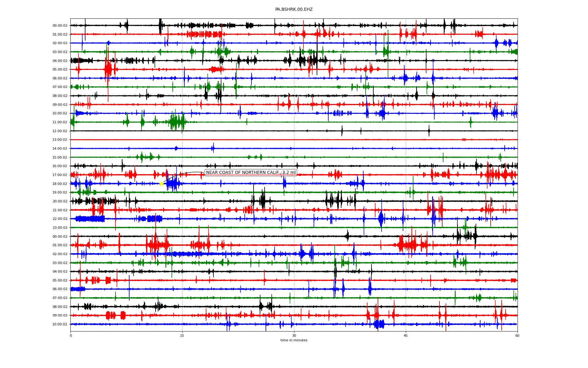
Task: Click the 20:00:02 trace label
Action: pos(60,201)
